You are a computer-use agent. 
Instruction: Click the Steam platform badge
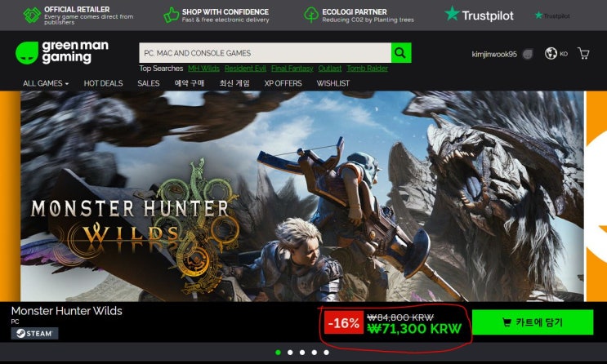click(34, 334)
